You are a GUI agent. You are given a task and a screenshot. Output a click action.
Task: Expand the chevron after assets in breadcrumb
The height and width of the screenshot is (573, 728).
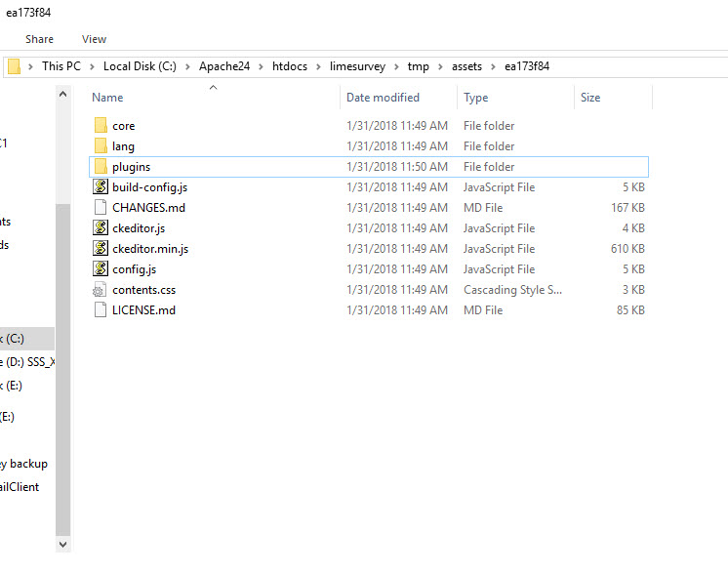[x=494, y=66]
